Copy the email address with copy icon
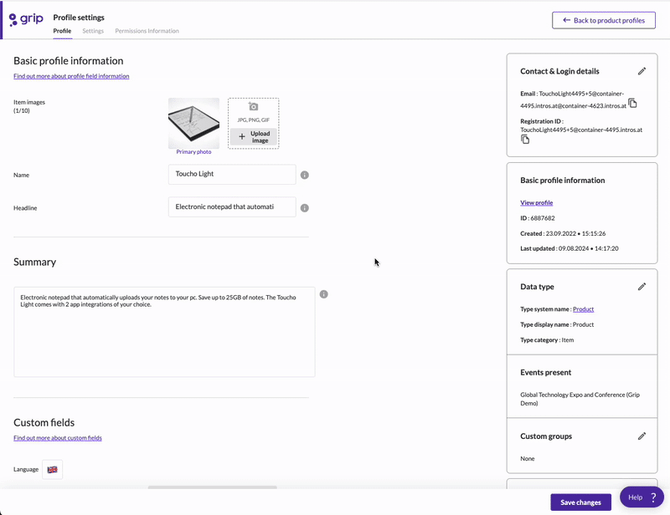 point(633,104)
